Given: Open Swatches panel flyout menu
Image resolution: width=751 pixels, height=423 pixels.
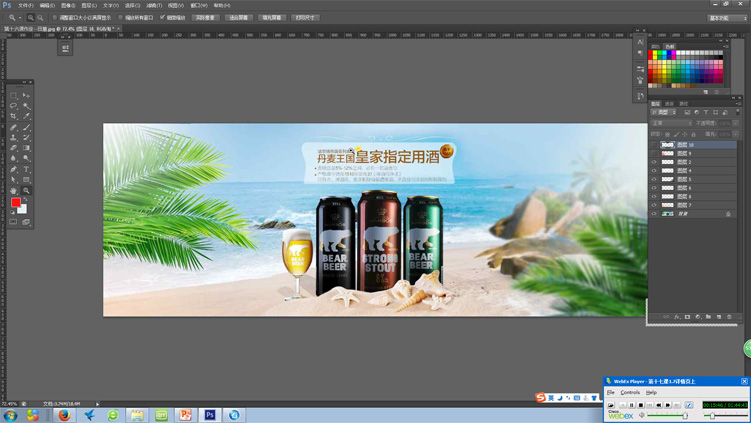Looking at the screenshot, I should (x=726, y=46).
